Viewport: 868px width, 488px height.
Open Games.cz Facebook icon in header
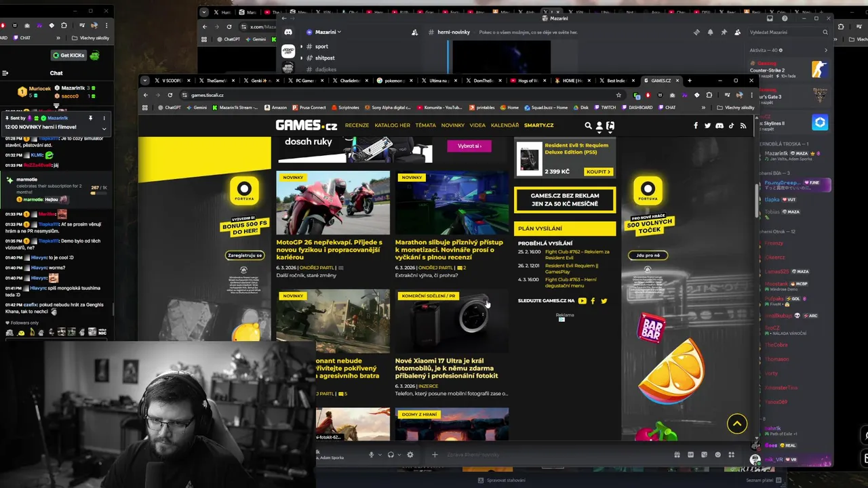696,125
